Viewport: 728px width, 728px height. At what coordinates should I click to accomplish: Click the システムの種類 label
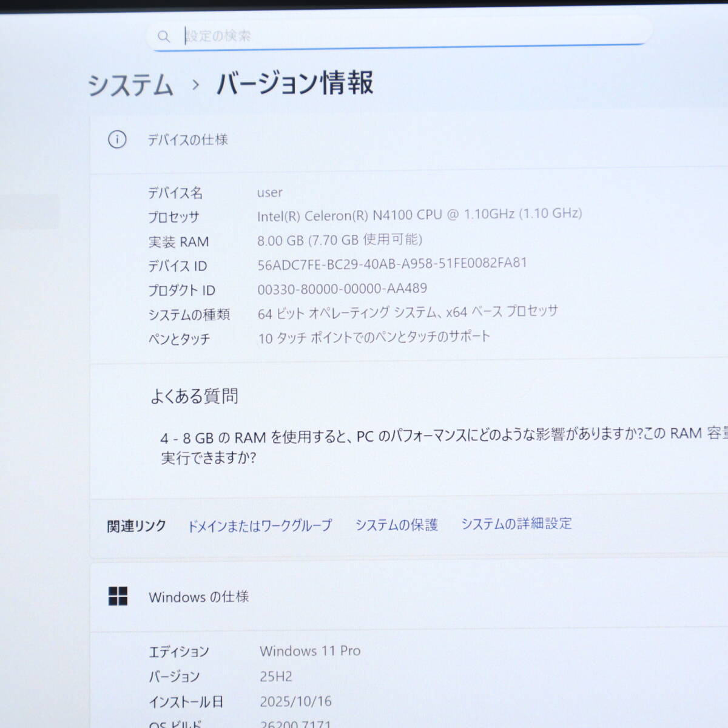point(189,314)
